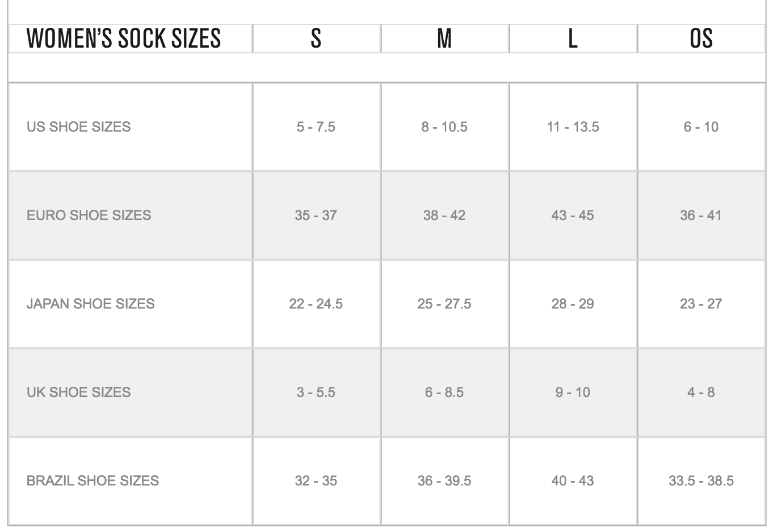Click the UK medium cell 6 - 8.5
Viewport: 773px width, 532px height.
444,392
